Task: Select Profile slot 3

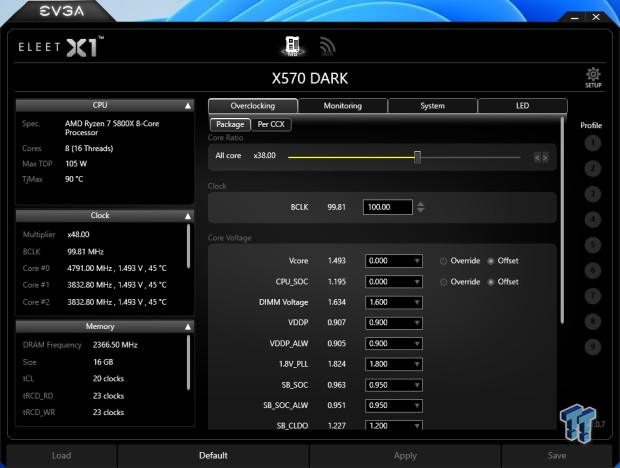Action: (x=592, y=194)
